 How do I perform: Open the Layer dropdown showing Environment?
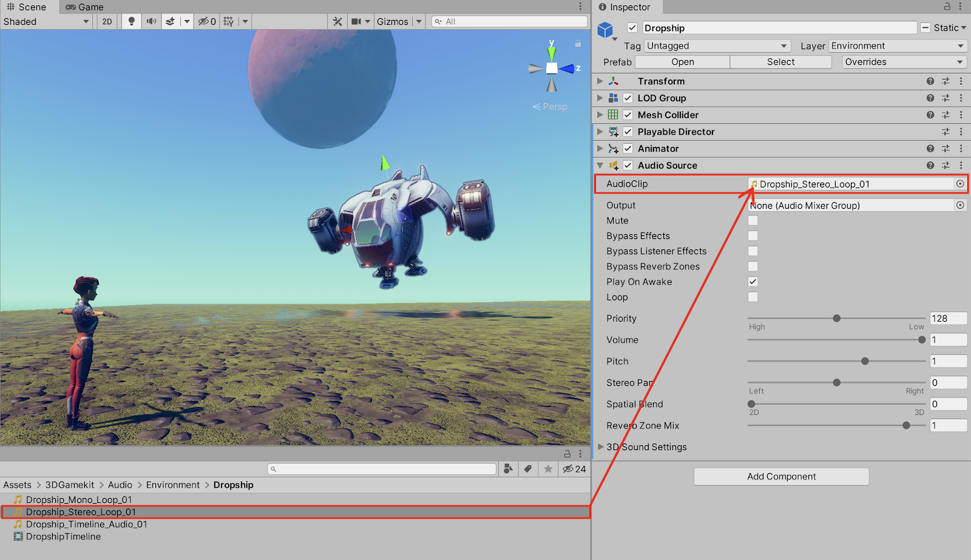pyautogui.click(x=897, y=46)
